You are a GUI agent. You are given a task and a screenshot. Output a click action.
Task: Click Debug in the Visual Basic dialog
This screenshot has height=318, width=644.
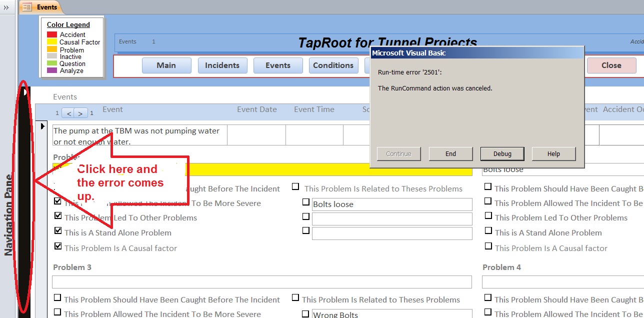click(x=502, y=154)
